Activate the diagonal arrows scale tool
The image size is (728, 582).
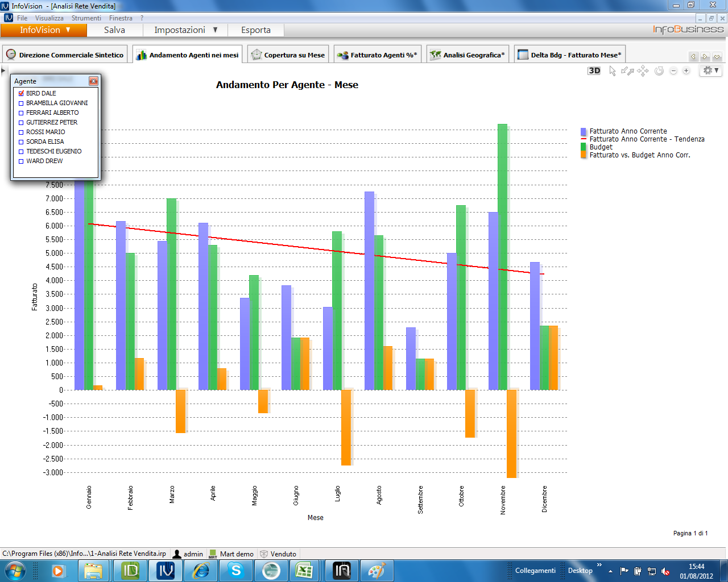point(627,70)
